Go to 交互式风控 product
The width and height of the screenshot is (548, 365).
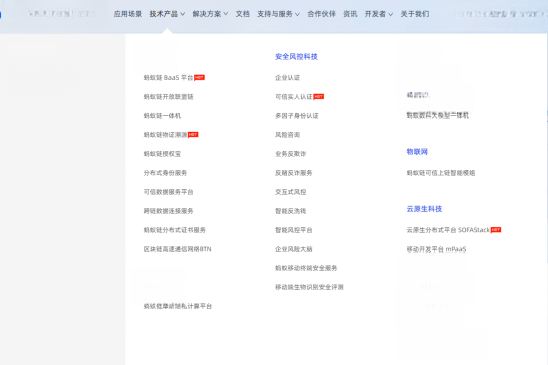click(x=290, y=192)
